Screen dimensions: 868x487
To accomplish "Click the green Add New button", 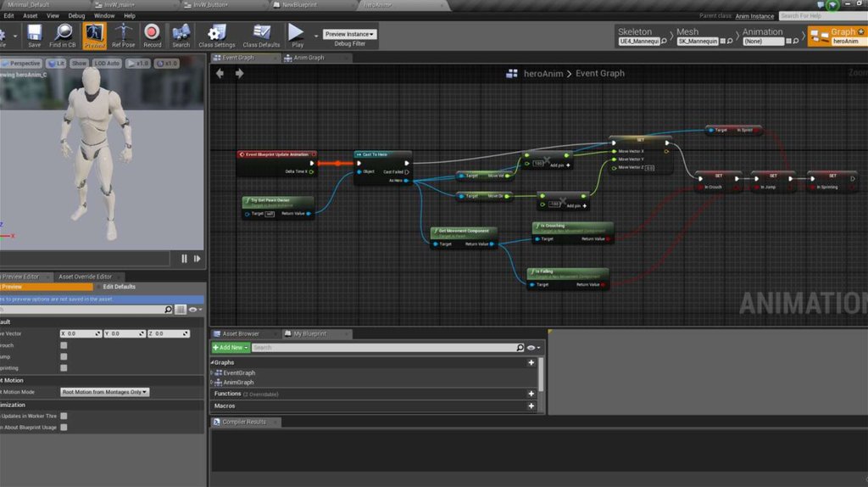I will (x=230, y=348).
